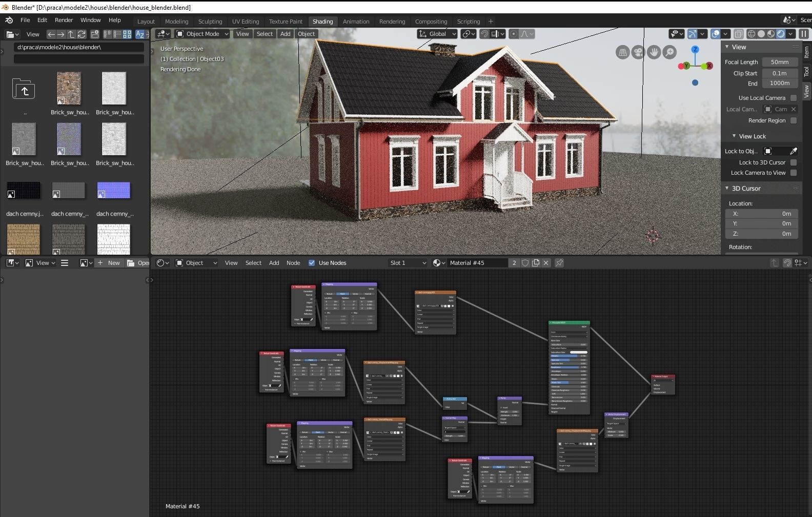
Task: Toggle X-ray in viewport header
Action: click(738, 34)
